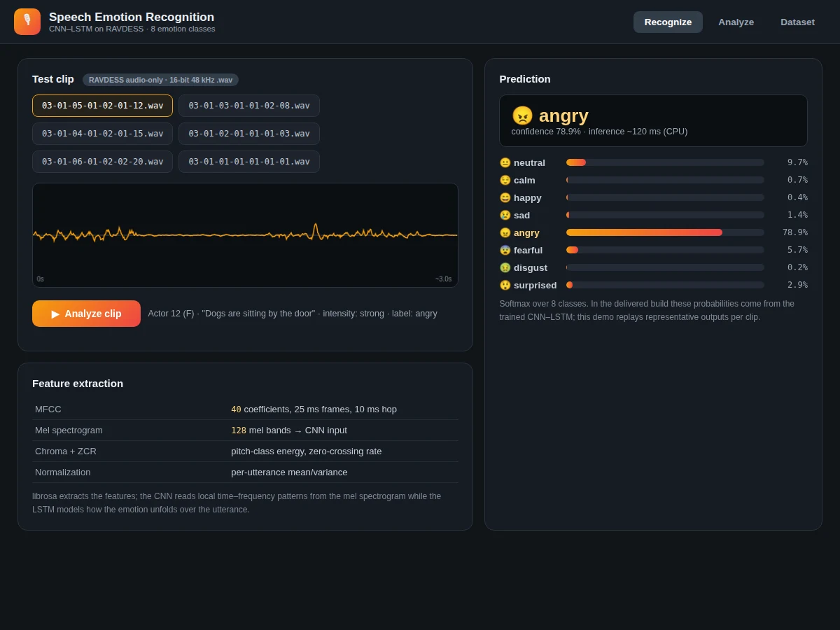Viewport: 840px width, 630px height.
Task: Choose clip 03-01-04-01-02-01-15.wav
Action: click(x=102, y=134)
